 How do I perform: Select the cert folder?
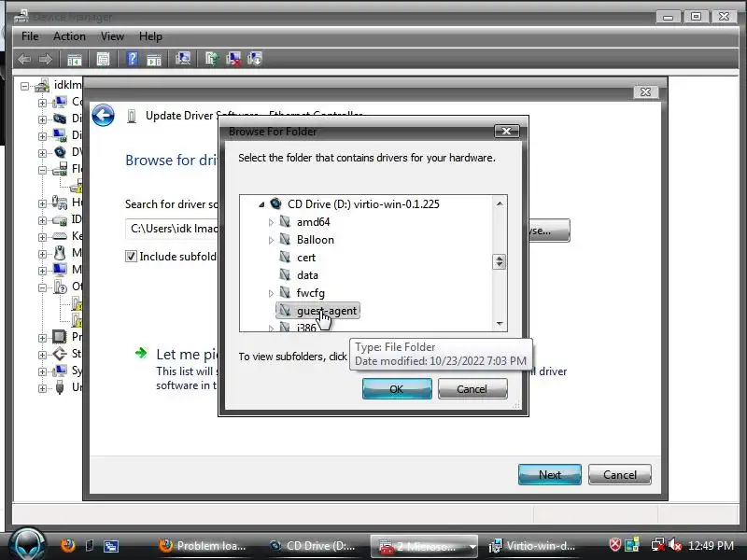coord(306,258)
